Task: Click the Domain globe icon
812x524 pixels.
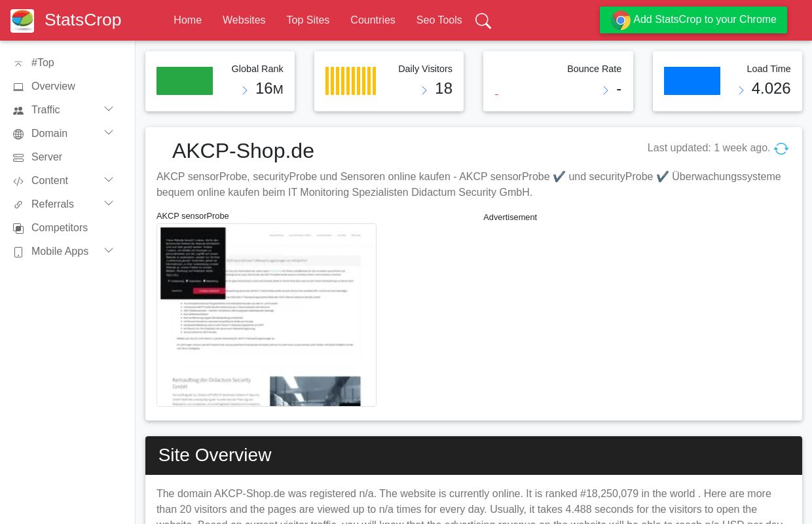Action: click(x=18, y=134)
